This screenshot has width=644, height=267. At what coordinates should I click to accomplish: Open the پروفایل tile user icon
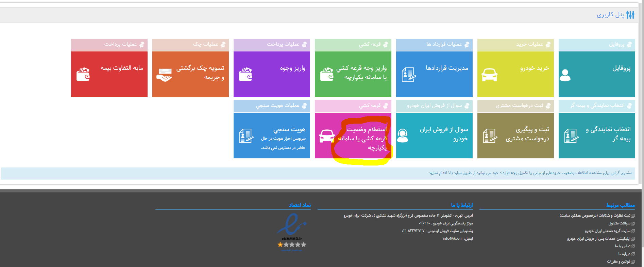click(x=565, y=75)
